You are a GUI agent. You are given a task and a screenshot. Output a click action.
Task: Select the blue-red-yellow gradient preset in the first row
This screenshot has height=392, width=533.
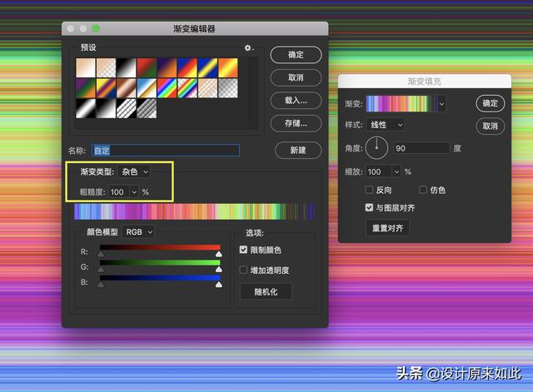coord(187,68)
